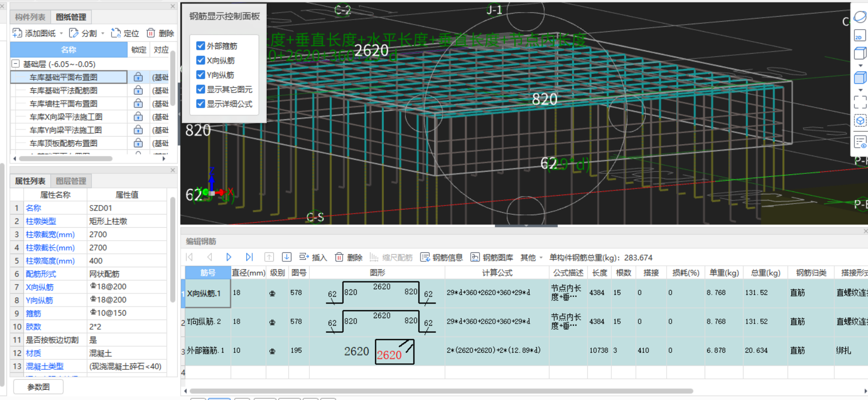Open the 配筋形式 property link
The width and height of the screenshot is (868, 400).
(x=41, y=274)
